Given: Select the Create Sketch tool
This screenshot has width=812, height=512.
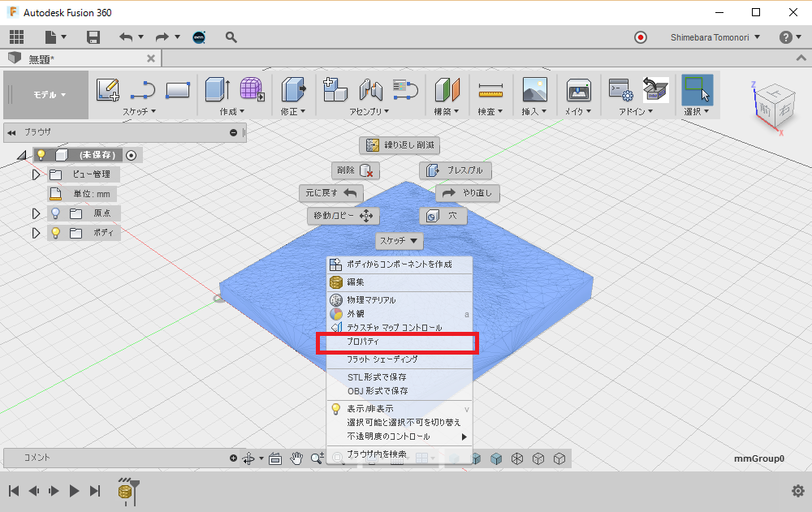Looking at the screenshot, I should point(108,89).
